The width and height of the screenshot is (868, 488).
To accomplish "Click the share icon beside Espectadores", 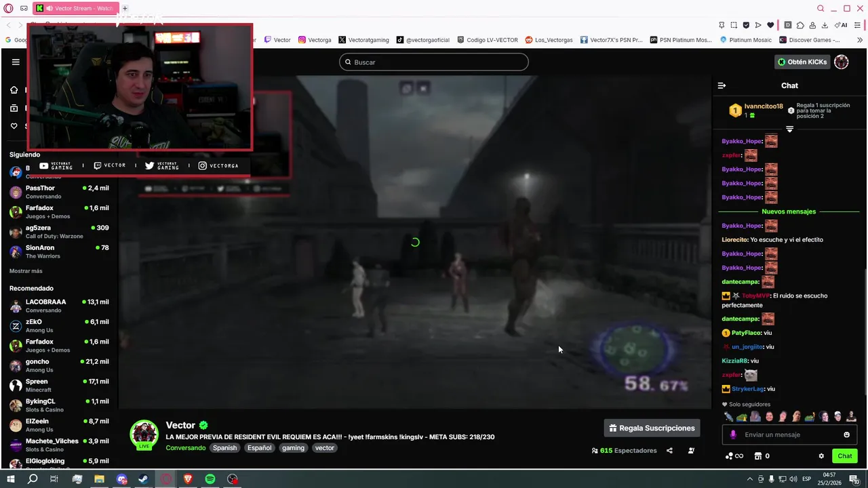I will (x=669, y=451).
